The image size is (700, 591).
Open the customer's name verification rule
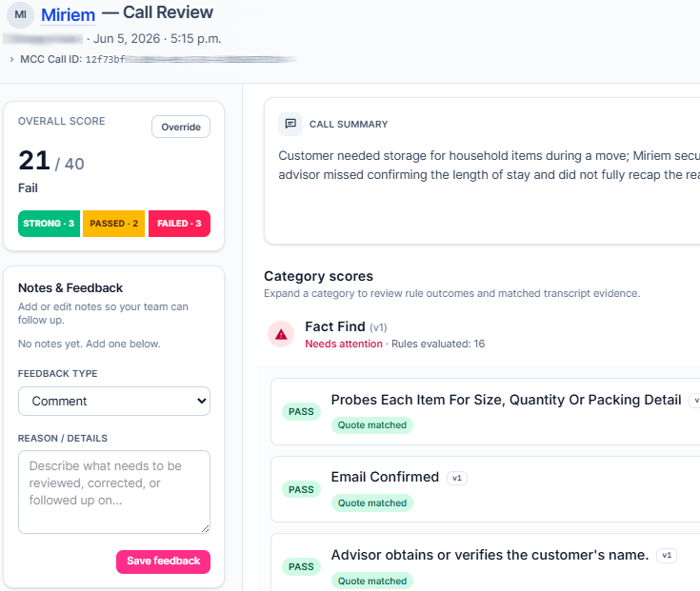486,562
